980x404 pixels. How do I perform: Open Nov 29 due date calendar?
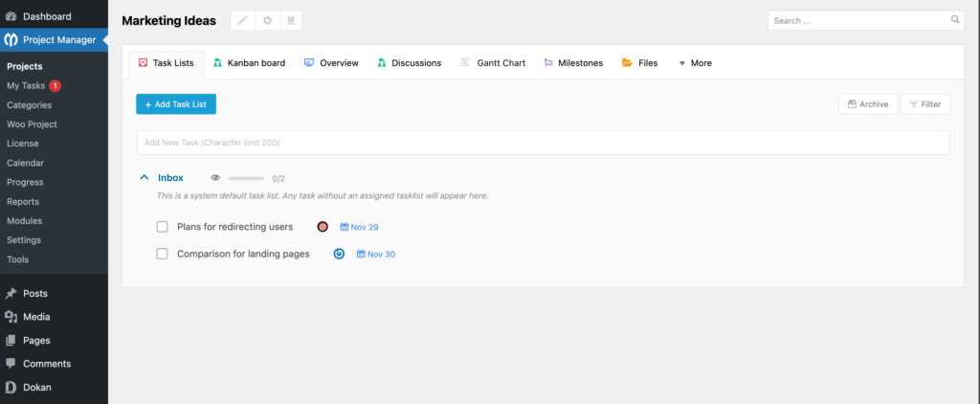click(x=360, y=227)
